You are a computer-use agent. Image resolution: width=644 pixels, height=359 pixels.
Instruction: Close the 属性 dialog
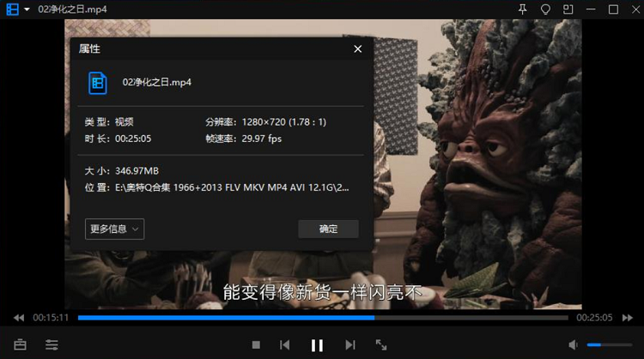click(x=357, y=49)
